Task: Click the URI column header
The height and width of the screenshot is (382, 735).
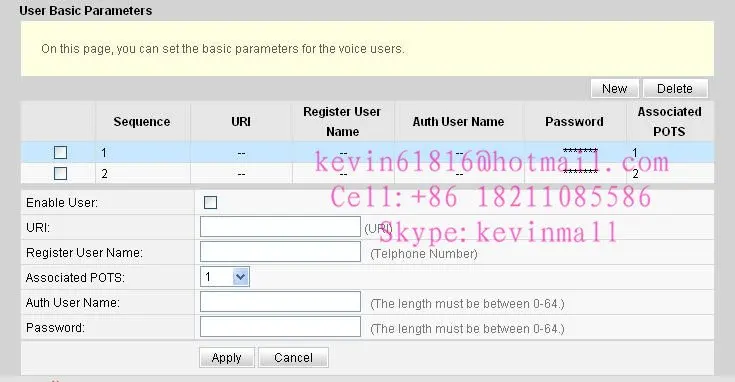Action: (x=241, y=122)
